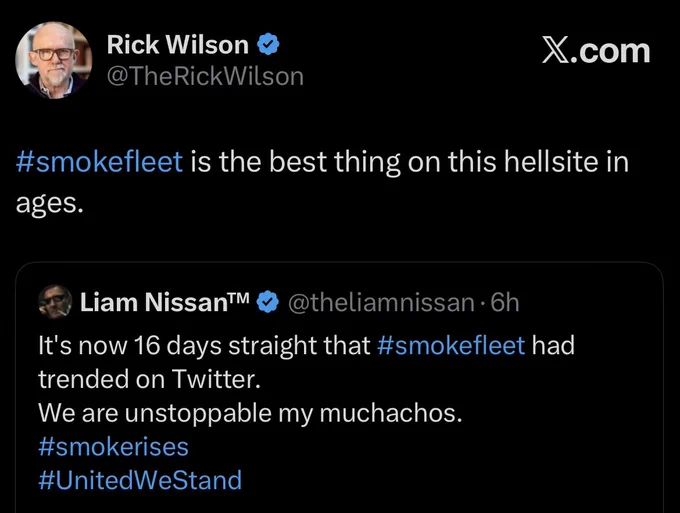
Task: Open the #UnitedWeStand hashtag
Action: click(140, 480)
